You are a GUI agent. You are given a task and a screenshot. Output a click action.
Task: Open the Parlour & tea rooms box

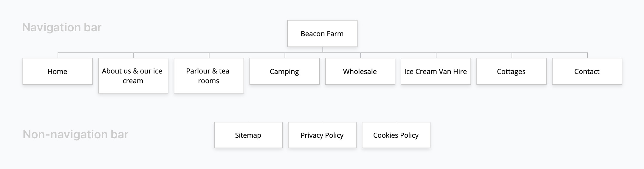pos(209,76)
